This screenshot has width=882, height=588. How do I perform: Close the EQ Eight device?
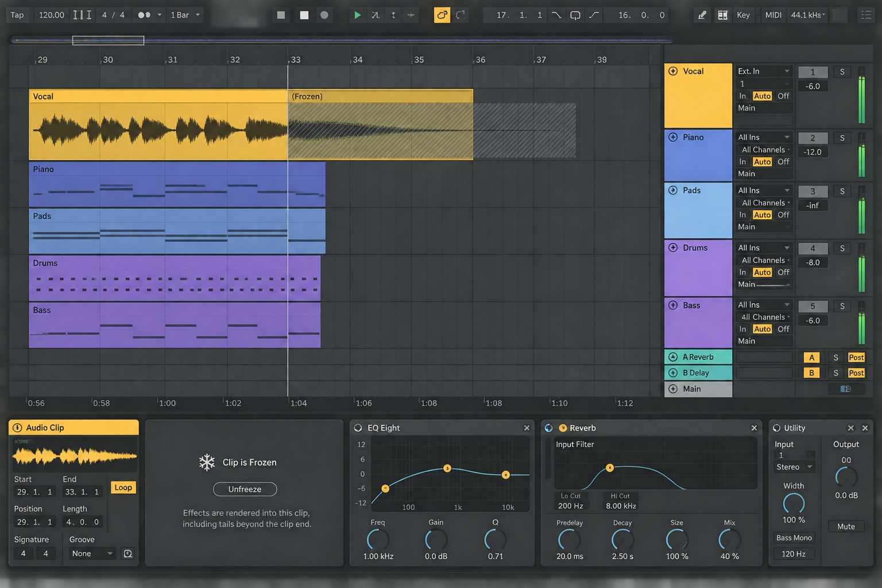click(x=527, y=428)
